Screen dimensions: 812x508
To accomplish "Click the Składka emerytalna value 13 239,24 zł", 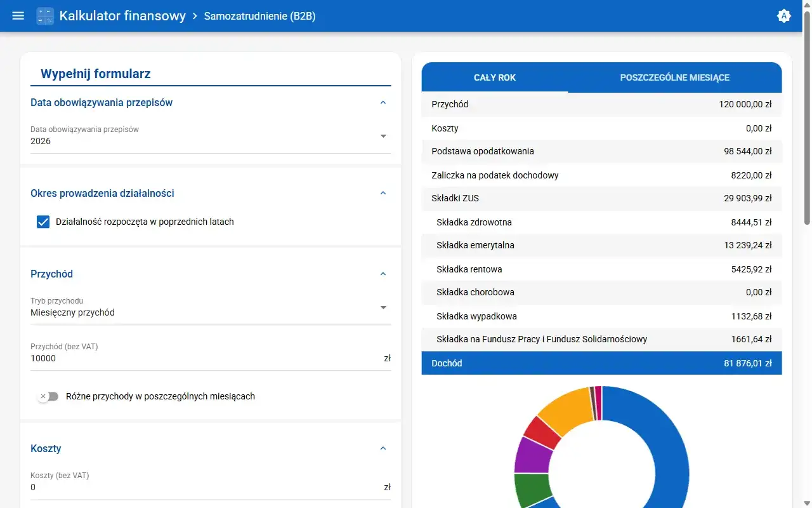I will pyautogui.click(x=748, y=245).
